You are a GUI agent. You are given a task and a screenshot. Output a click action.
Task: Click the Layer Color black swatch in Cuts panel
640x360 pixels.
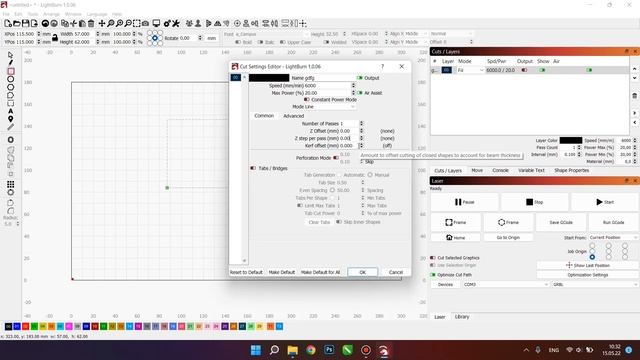click(x=571, y=140)
